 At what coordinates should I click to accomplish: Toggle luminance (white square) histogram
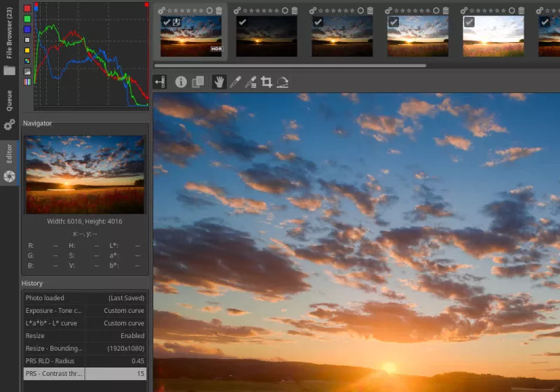point(27,40)
